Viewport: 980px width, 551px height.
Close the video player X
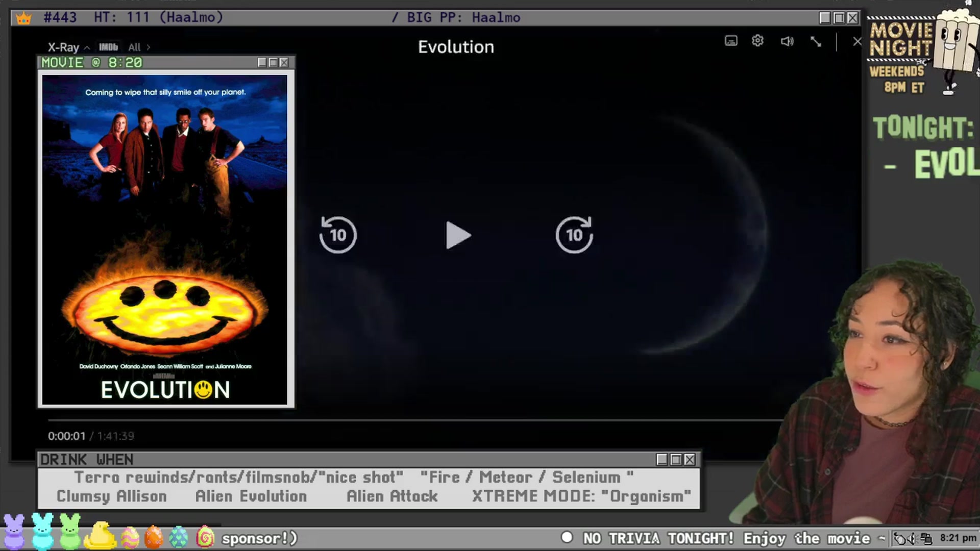pyautogui.click(x=857, y=41)
